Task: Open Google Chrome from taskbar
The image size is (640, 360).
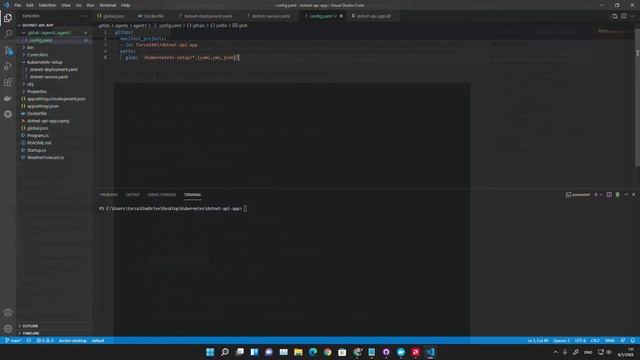Action: [x=328, y=352]
